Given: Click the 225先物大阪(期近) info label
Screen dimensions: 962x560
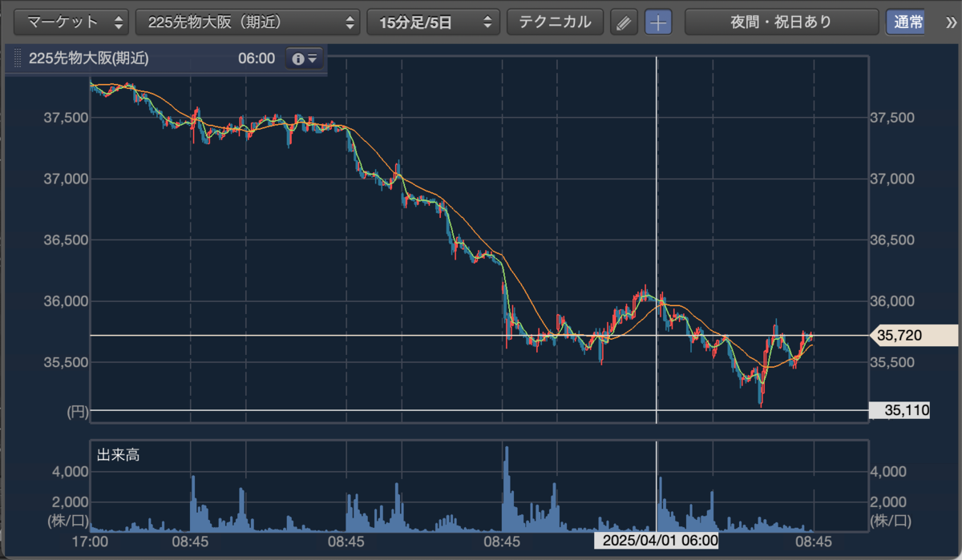Looking at the screenshot, I should (88, 58).
